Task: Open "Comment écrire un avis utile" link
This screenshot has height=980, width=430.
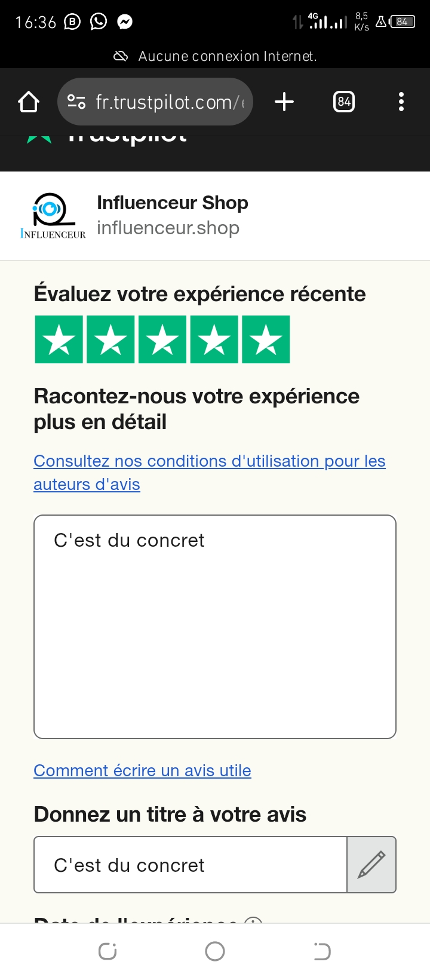Action: coord(142,771)
